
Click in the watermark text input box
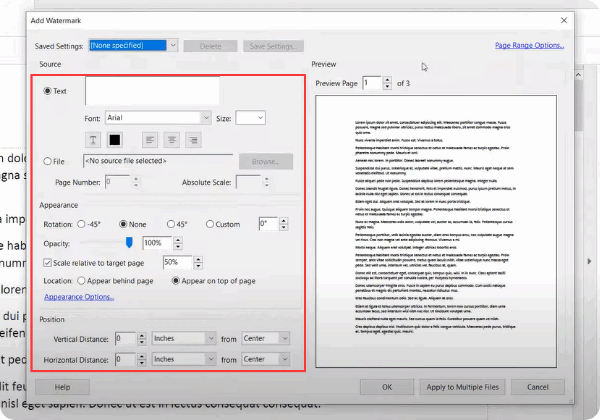pos(152,91)
